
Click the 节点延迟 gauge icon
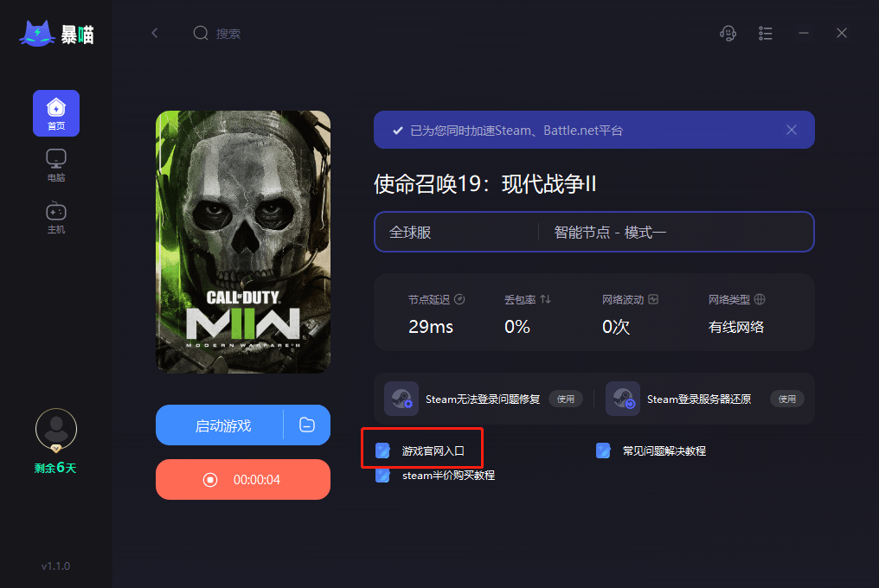(459, 299)
